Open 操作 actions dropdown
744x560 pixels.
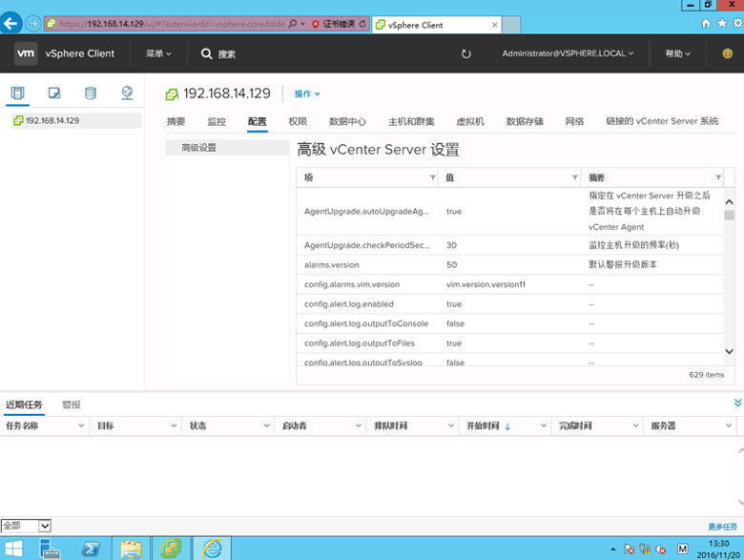click(307, 93)
